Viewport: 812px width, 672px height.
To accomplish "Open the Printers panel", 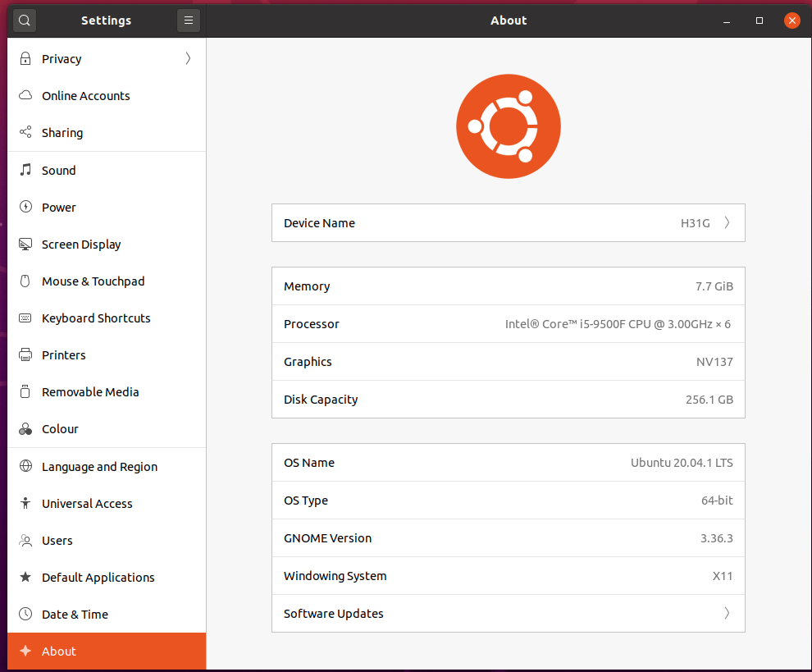I will [107, 355].
